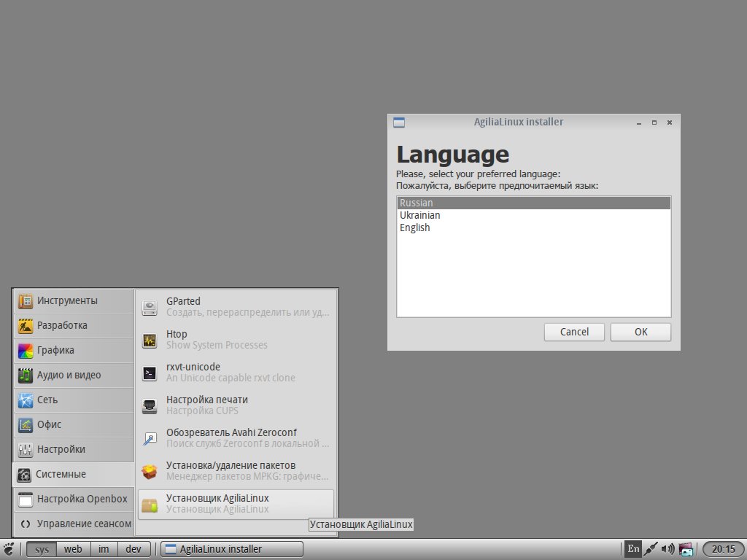Switch to the dev desktop

(133, 549)
